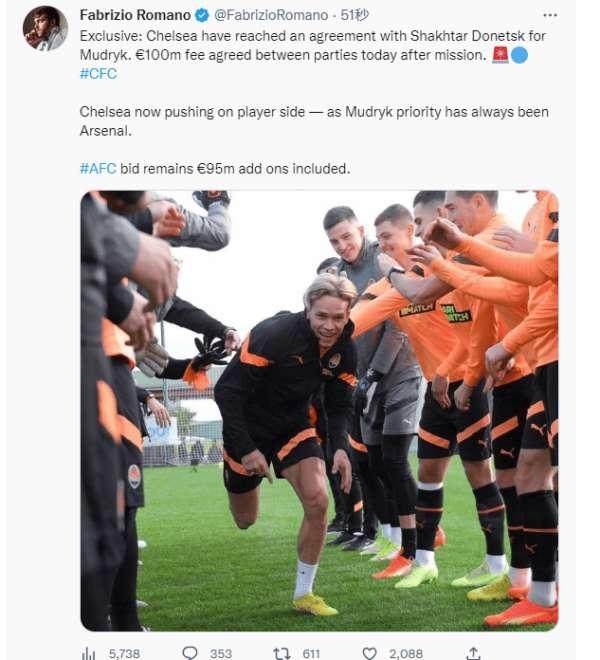Click the red siren emoji
This screenshot has width=600, height=660.
click(500, 55)
